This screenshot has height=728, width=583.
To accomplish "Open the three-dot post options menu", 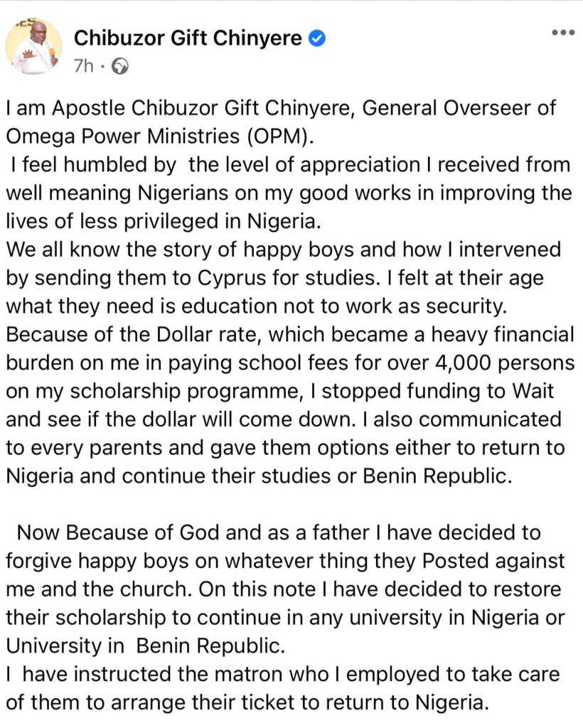I will tap(563, 33).
